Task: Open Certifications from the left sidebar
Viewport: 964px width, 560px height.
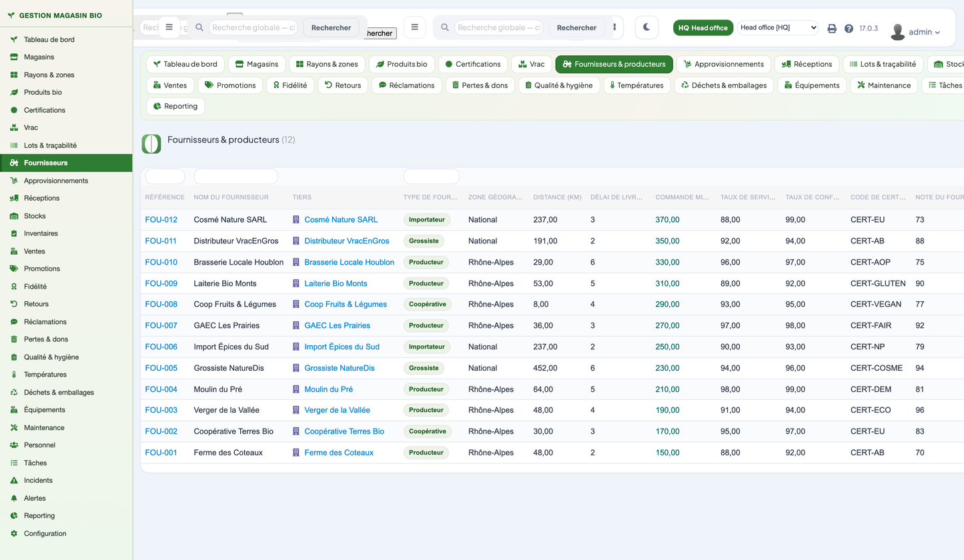Action: point(66,110)
